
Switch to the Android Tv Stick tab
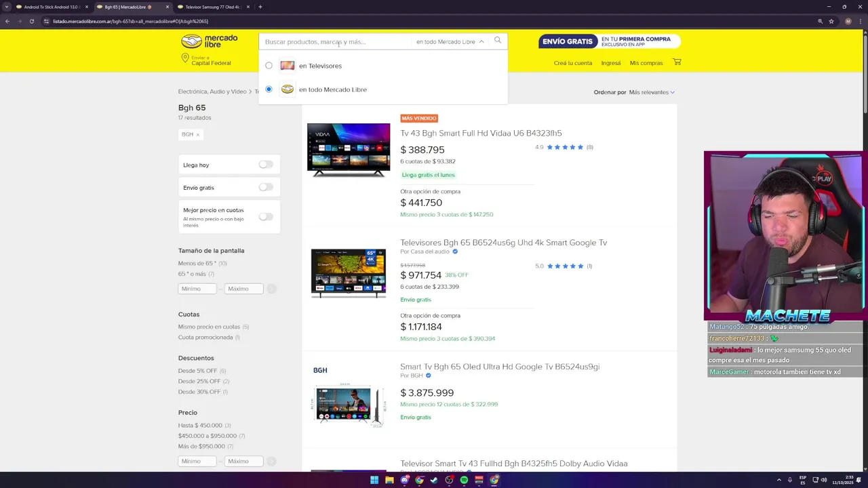(x=52, y=7)
